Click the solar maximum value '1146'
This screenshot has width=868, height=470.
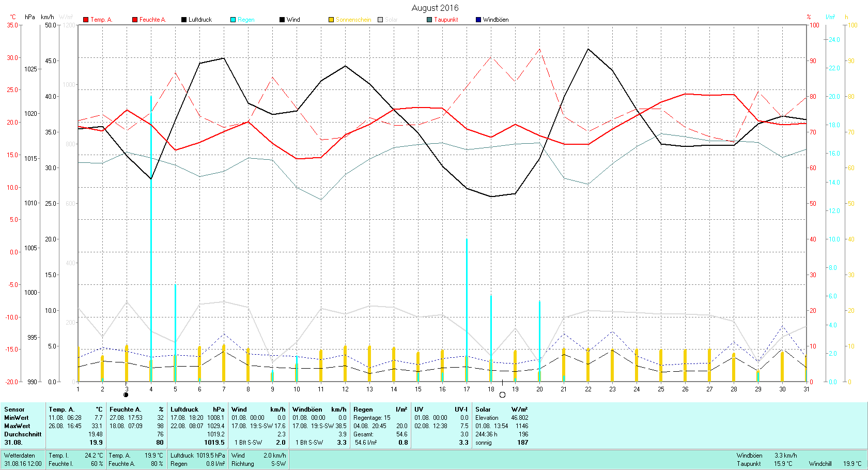coord(522,426)
